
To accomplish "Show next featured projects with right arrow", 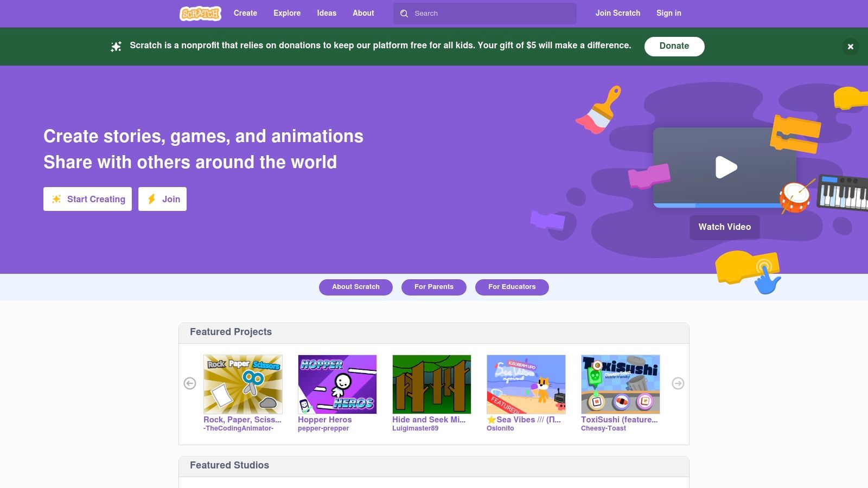I will [x=678, y=383].
